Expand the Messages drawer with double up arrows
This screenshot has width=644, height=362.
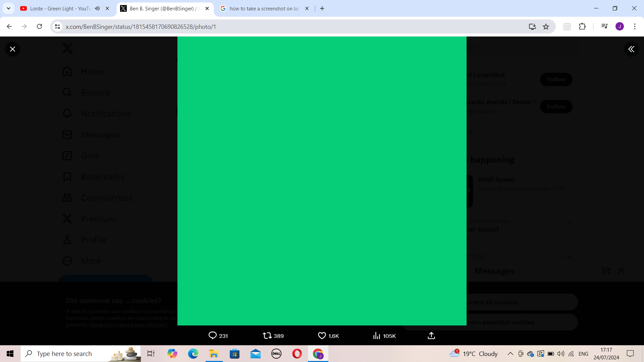(x=621, y=271)
